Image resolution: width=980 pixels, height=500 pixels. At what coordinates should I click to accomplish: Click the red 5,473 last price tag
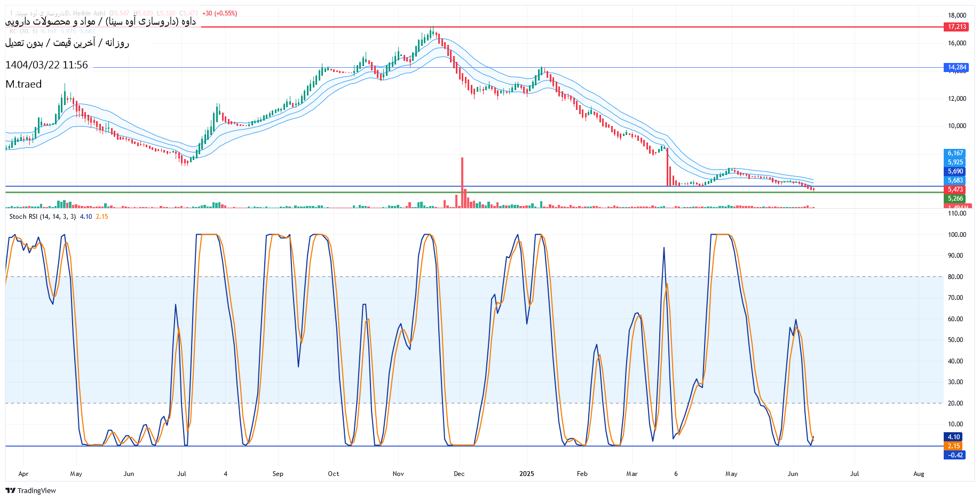click(x=955, y=189)
